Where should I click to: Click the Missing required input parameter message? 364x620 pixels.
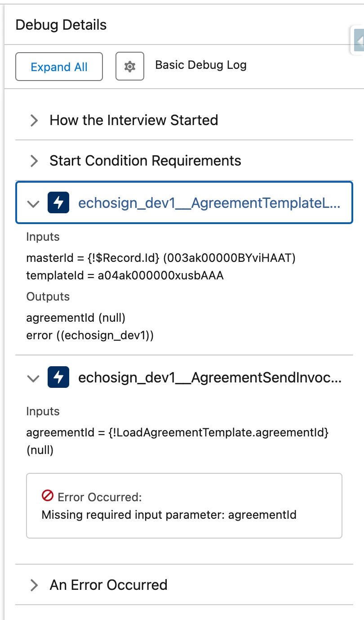tap(169, 515)
